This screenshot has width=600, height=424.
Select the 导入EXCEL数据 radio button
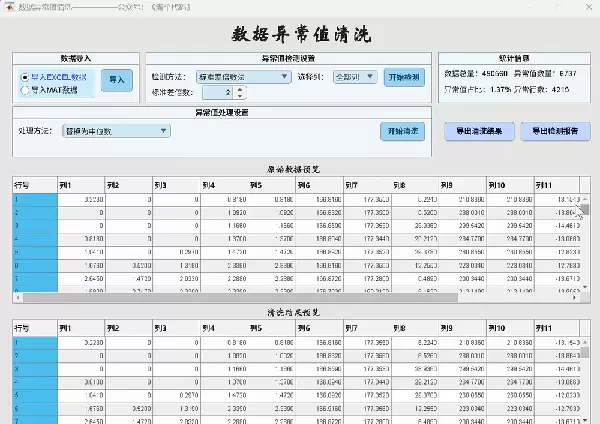pyautogui.click(x=26, y=76)
